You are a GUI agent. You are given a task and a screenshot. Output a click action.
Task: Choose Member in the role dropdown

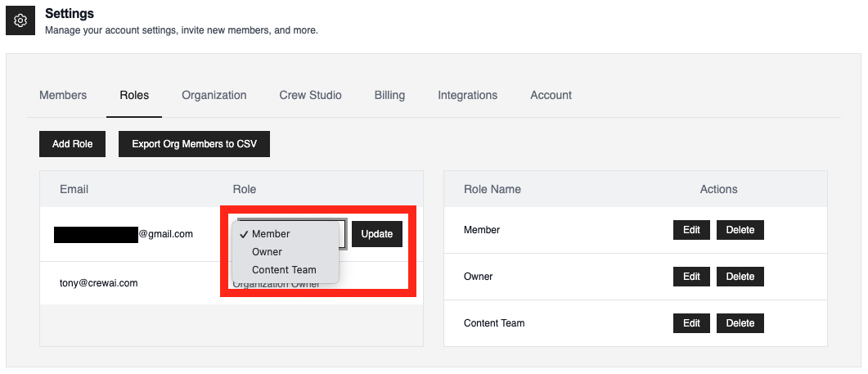point(271,234)
